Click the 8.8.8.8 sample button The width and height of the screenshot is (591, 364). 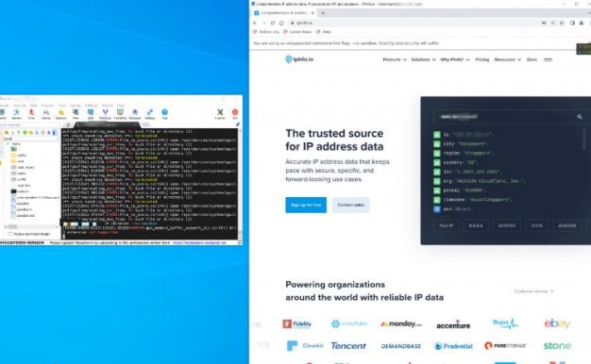(x=475, y=225)
